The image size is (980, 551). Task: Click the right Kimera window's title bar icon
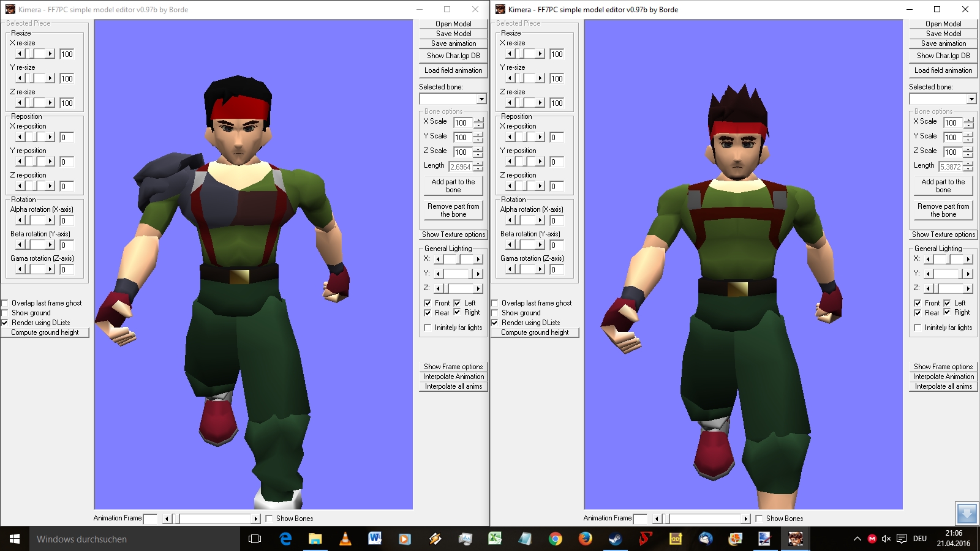tap(500, 9)
